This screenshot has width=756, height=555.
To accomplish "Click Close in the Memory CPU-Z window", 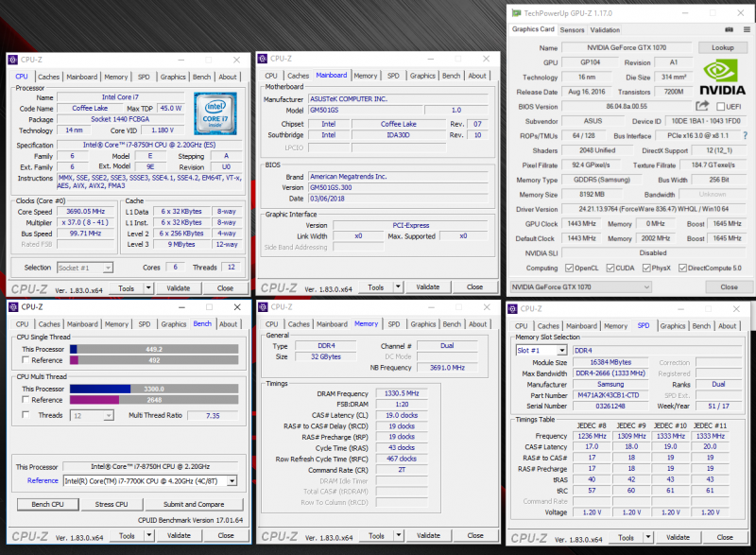I will 475,535.
